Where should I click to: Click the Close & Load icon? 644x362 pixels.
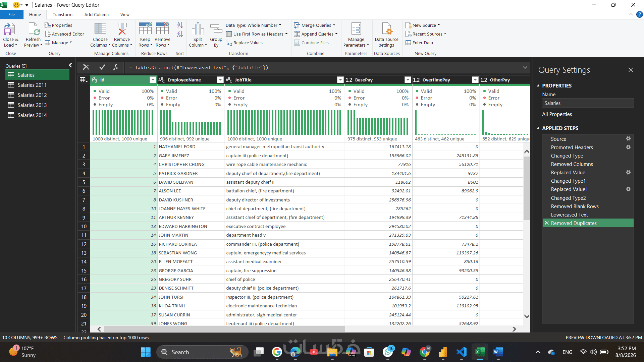click(9, 29)
